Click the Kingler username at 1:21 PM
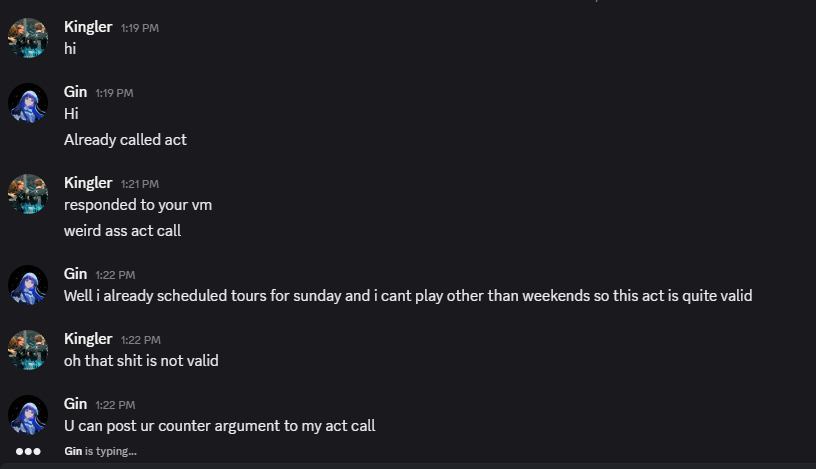This screenshot has height=469, width=816. pyautogui.click(x=88, y=183)
